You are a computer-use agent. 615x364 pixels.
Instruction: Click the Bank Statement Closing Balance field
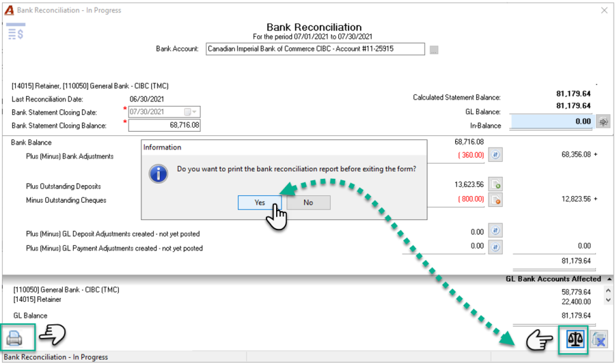point(164,126)
